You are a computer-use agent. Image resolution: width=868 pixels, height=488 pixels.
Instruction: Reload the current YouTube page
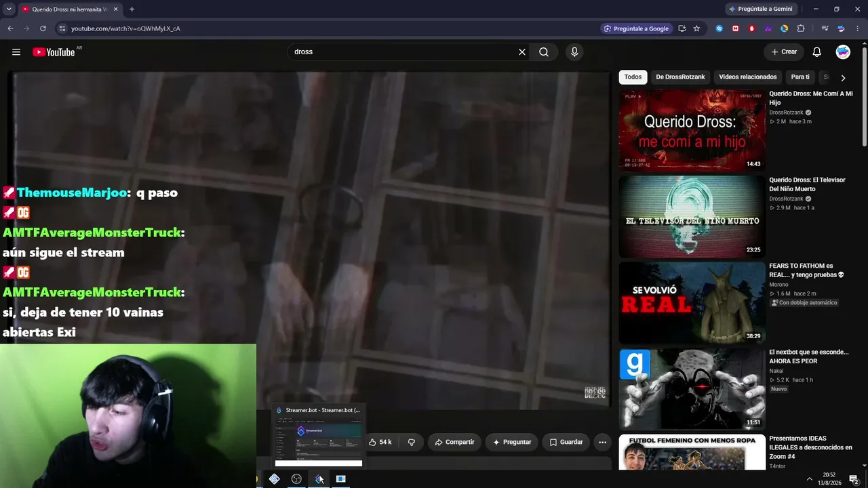click(x=43, y=28)
